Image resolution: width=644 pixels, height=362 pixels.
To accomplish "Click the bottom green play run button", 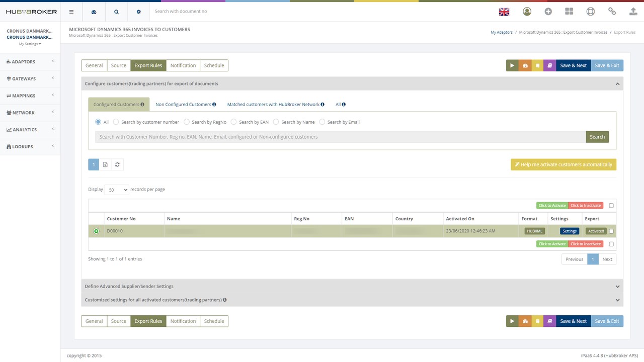I will tap(512, 321).
